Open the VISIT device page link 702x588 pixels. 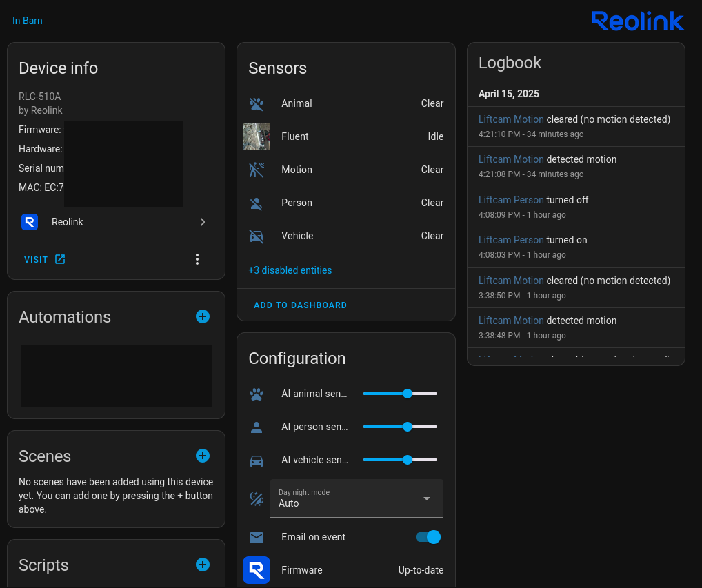45,260
